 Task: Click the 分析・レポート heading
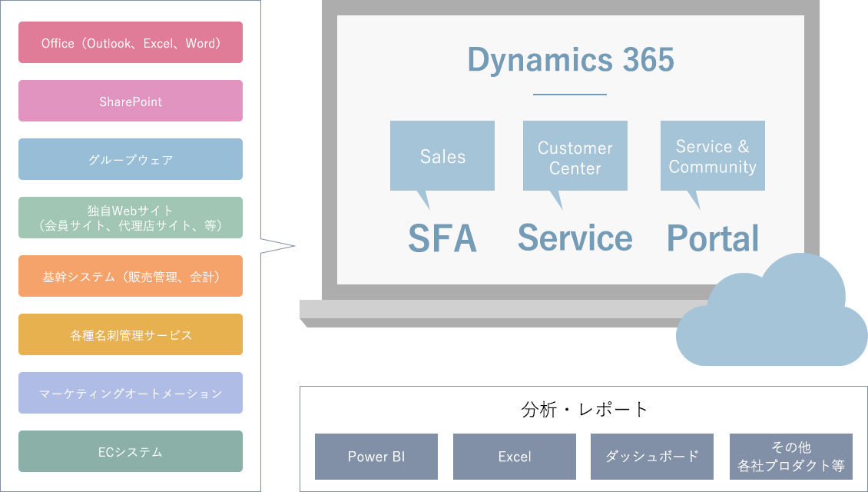[x=584, y=410]
